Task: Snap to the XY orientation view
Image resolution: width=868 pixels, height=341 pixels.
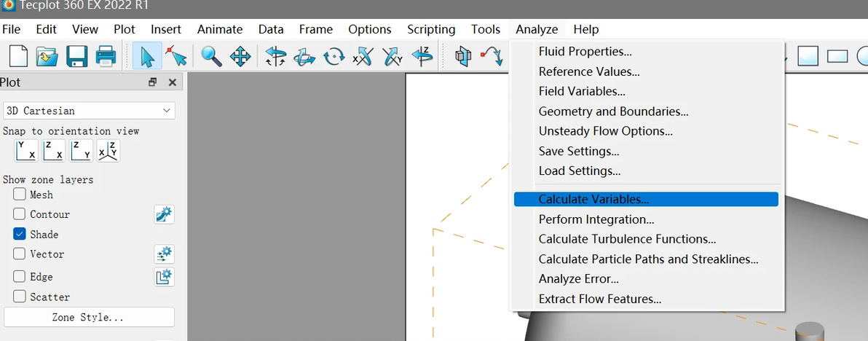Action: [x=26, y=151]
